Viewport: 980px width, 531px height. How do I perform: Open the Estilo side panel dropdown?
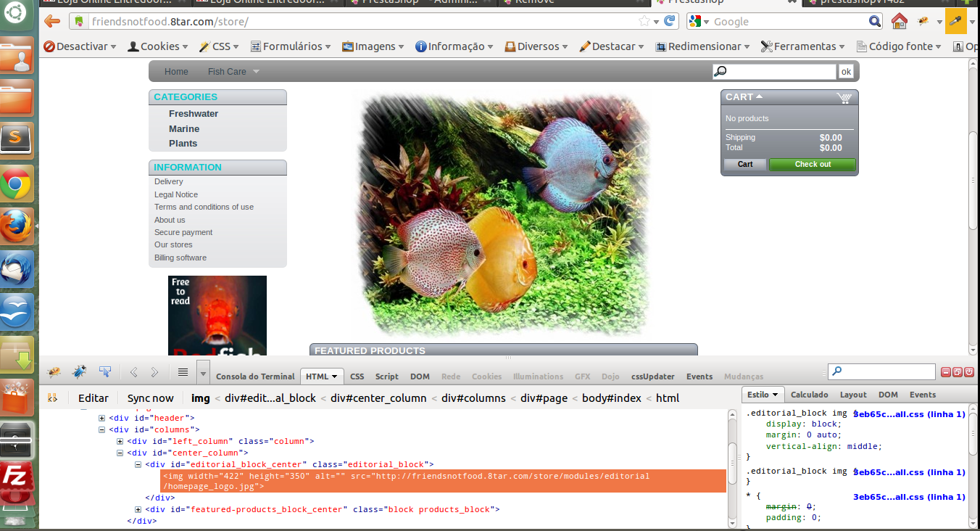[763, 395]
